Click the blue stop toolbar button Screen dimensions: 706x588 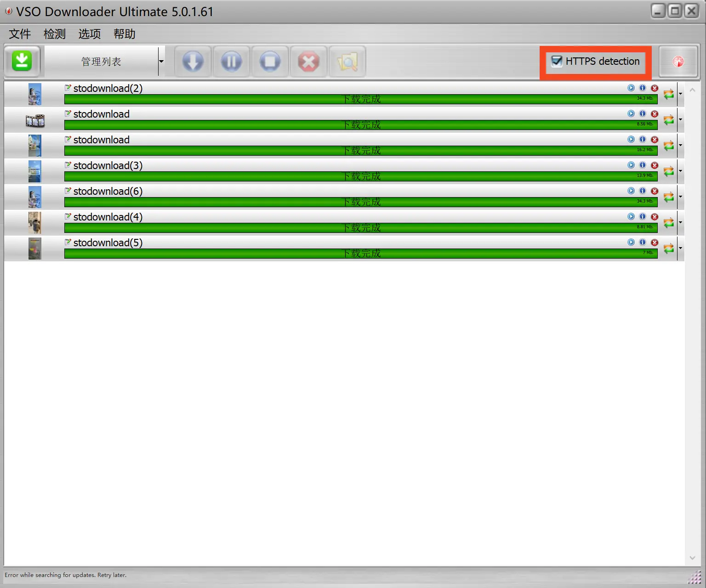point(270,61)
